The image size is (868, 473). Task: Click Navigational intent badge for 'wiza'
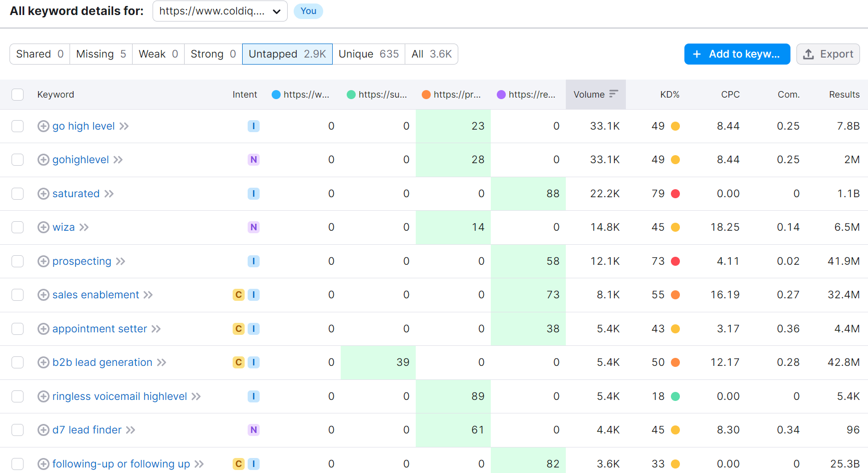tap(254, 227)
